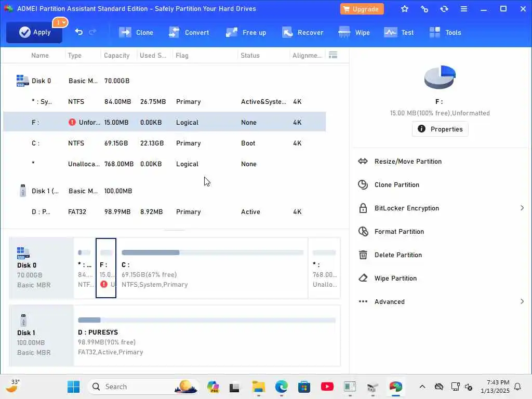This screenshot has height=399, width=532.
Task: Open the Clone tool
Action: [x=136, y=33]
